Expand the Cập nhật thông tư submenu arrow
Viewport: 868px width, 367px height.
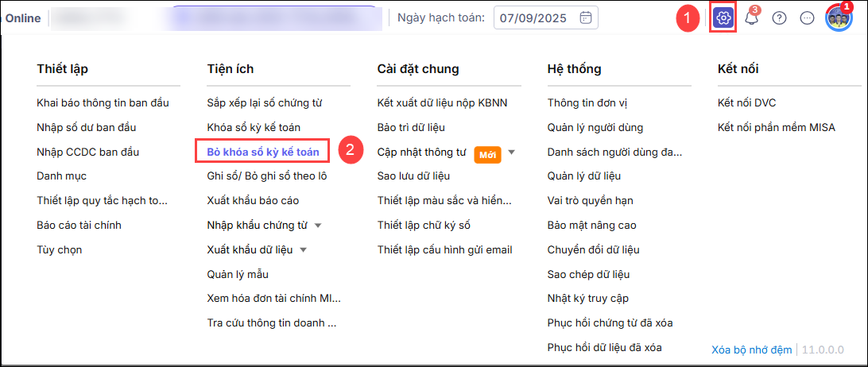[512, 152]
